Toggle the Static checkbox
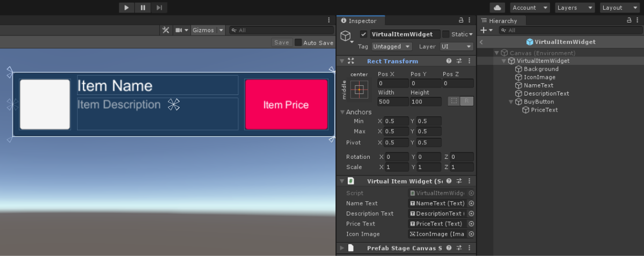The width and height of the screenshot is (644, 256). pos(445,34)
